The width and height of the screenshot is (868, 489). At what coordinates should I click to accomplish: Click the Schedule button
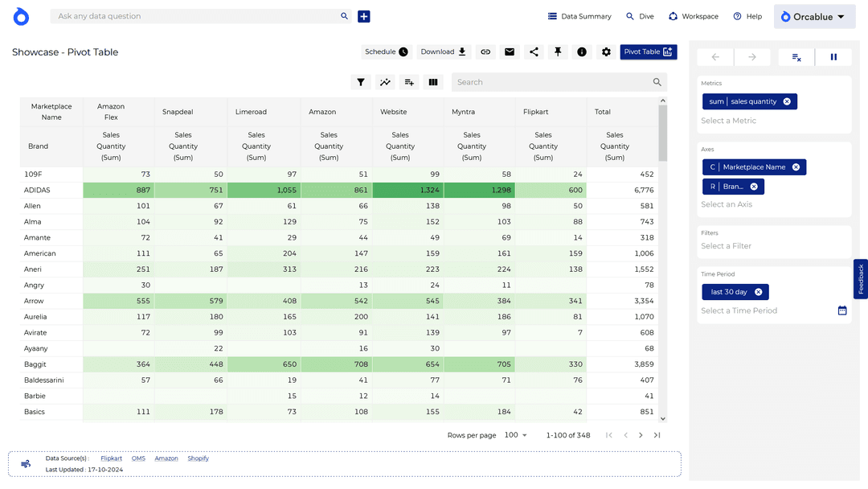point(386,52)
